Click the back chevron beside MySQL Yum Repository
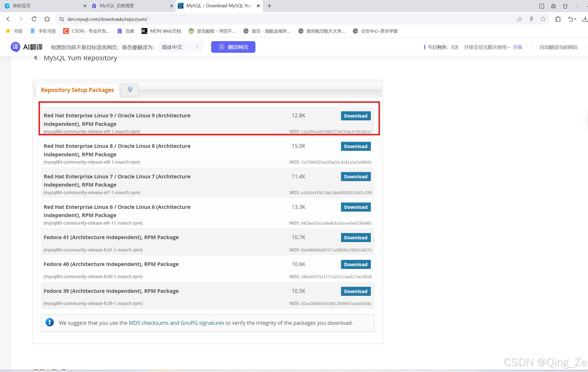The width and height of the screenshot is (588, 372). [x=36, y=58]
